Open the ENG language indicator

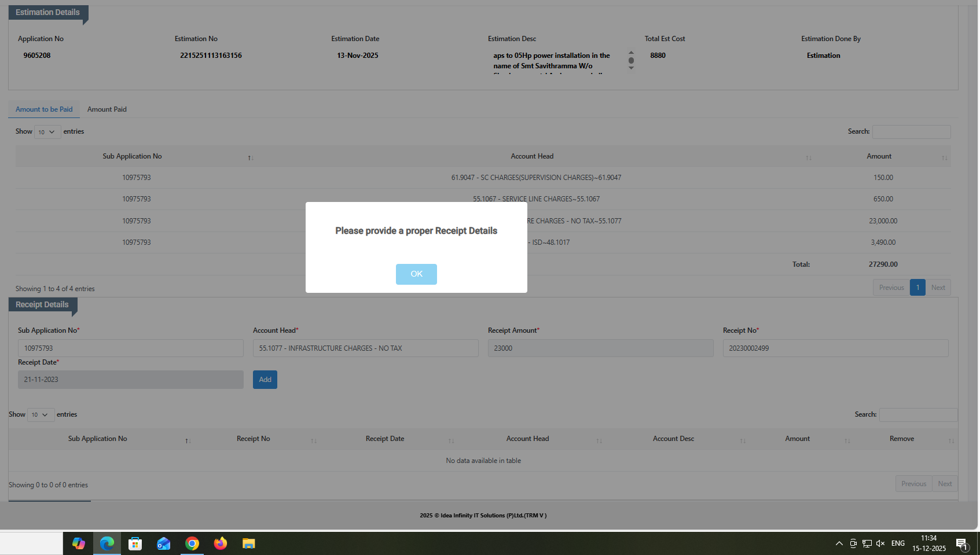coord(898,543)
